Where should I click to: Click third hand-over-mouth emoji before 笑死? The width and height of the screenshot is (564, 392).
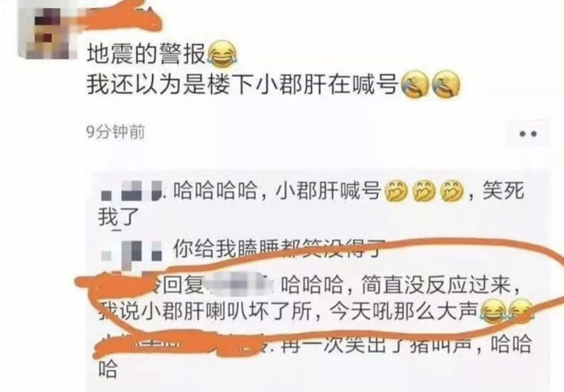pos(452,191)
